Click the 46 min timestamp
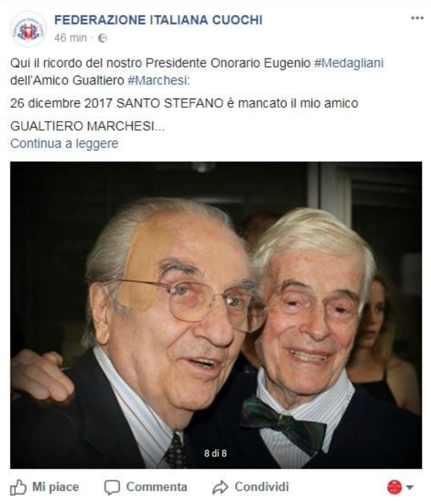 click(70, 38)
